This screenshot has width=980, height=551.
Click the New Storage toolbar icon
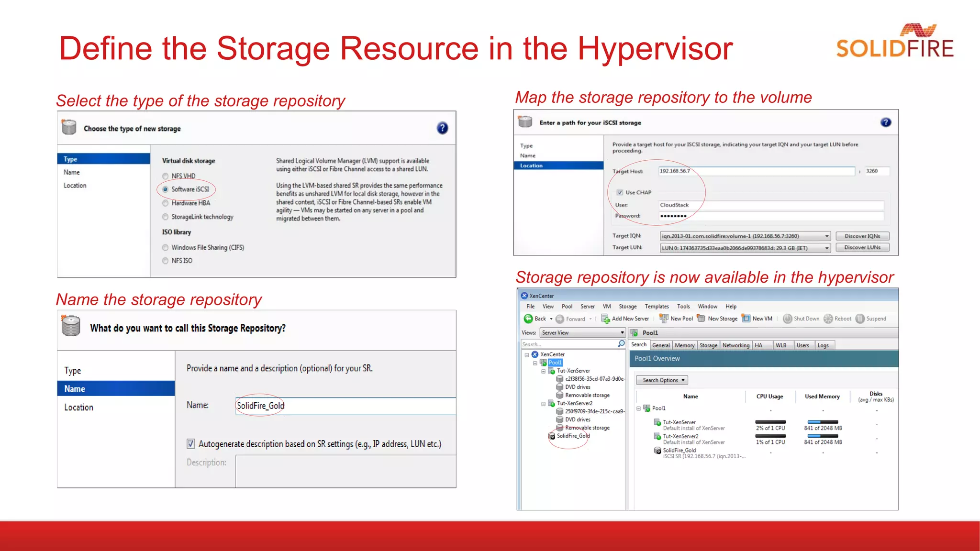click(701, 319)
